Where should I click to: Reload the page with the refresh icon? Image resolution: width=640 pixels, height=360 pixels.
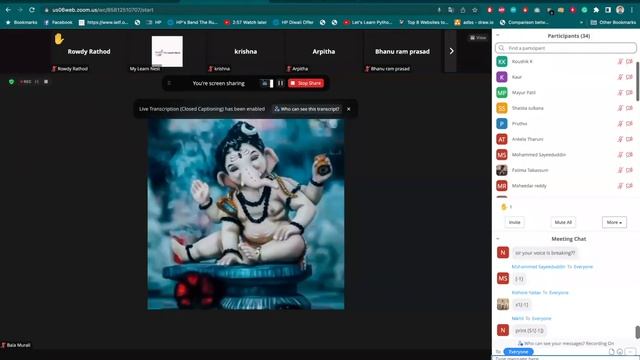(x=32, y=9)
